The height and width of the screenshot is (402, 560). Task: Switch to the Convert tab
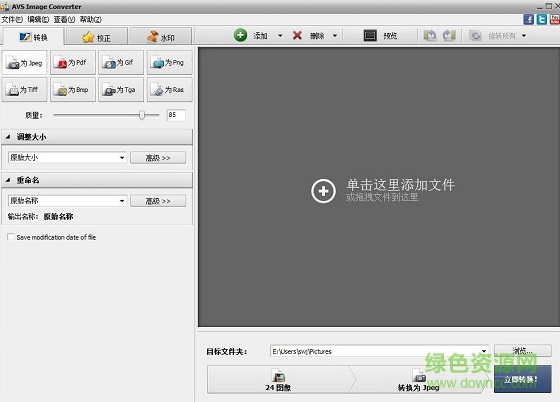[33, 37]
